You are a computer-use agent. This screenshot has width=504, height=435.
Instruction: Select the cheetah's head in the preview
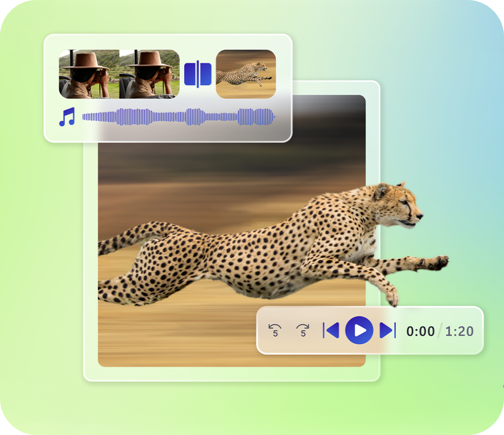pyautogui.click(x=399, y=205)
